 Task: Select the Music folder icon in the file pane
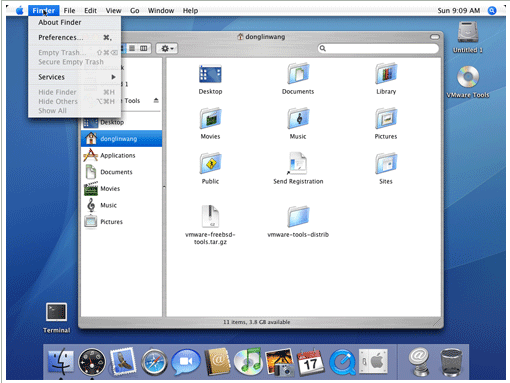tap(298, 118)
